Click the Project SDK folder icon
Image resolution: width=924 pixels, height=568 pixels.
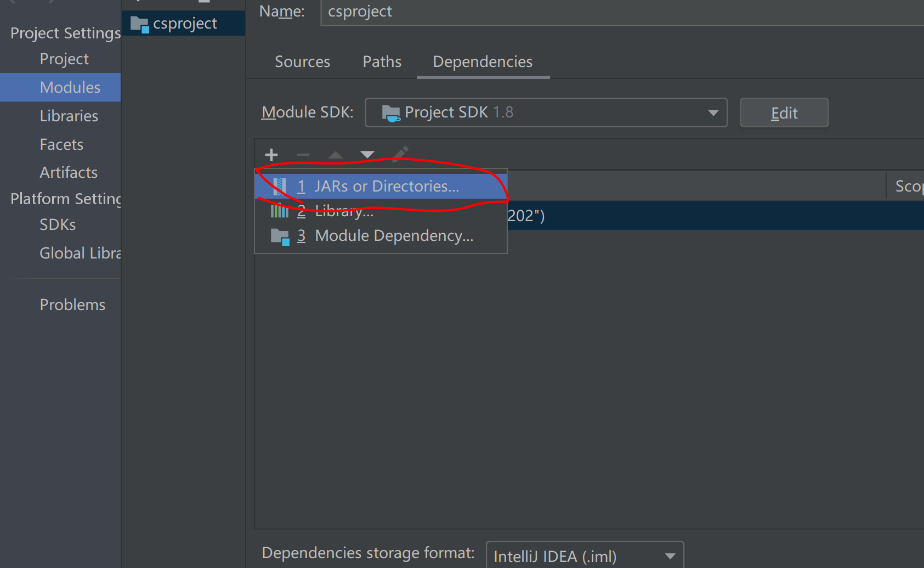pos(391,113)
